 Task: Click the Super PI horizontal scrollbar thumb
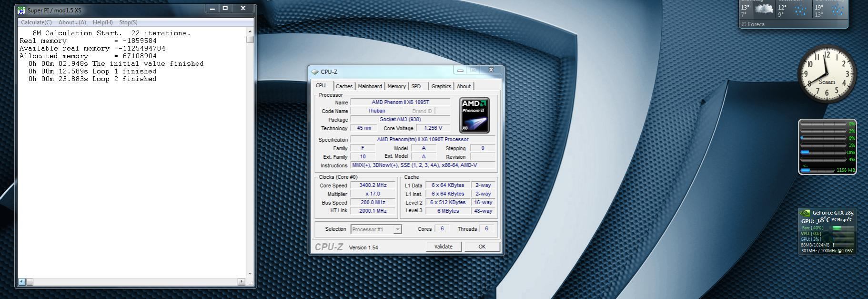point(29,281)
